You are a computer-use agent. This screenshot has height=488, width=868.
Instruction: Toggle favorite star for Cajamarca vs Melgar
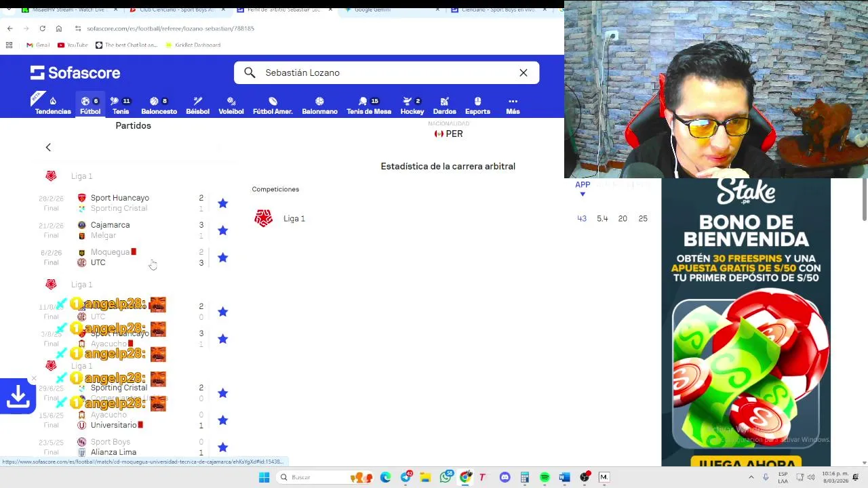222,230
